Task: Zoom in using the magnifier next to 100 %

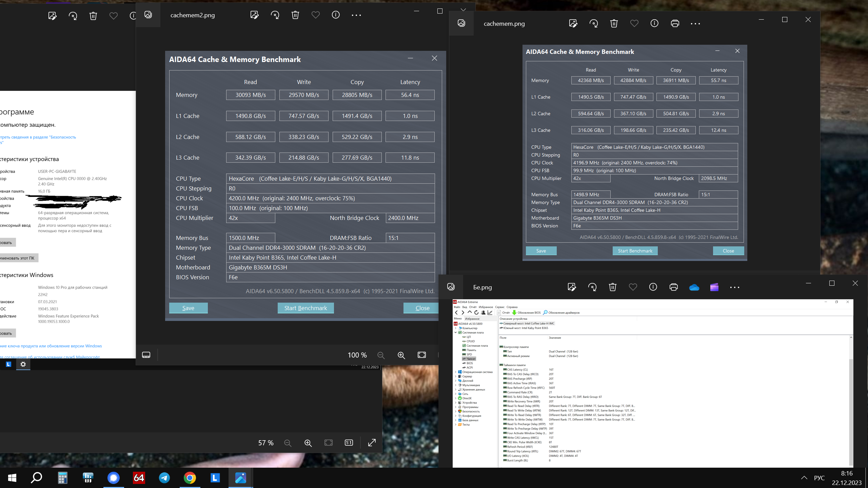Action: click(401, 355)
